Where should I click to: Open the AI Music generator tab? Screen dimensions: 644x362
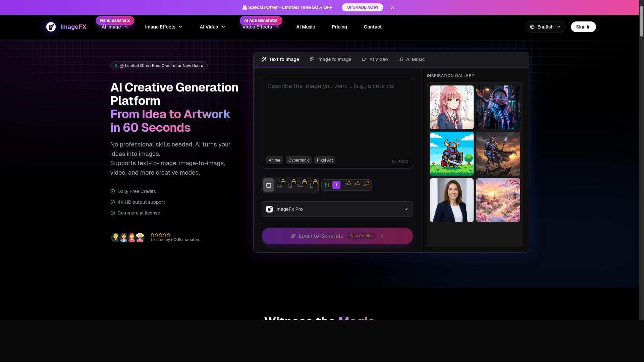(412, 59)
